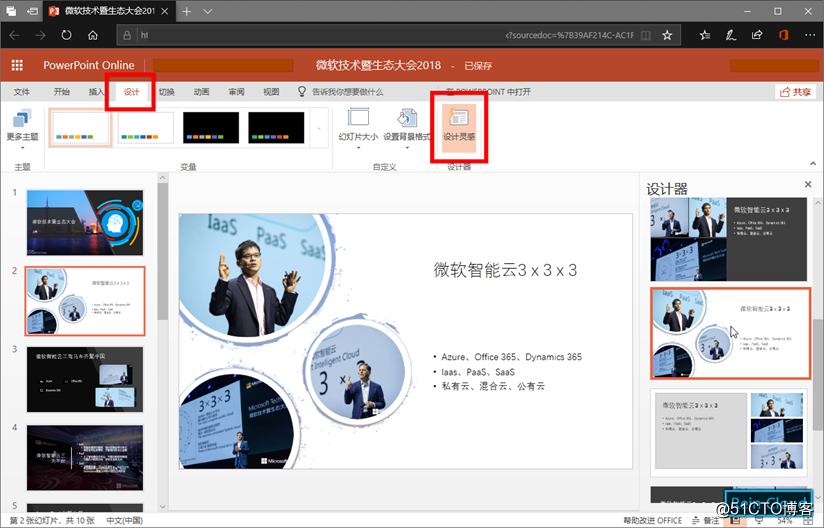Click 帮助改进 OFFICE link
This screenshot has width=824, height=528.
pos(653,520)
